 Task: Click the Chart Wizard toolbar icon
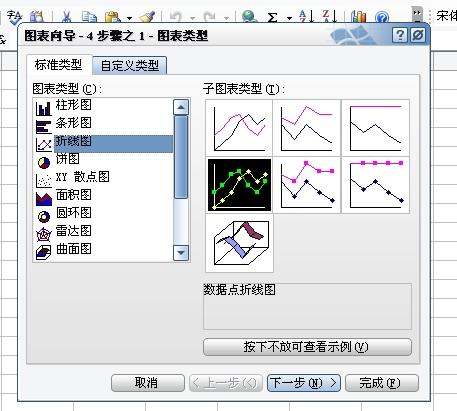(358, 17)
